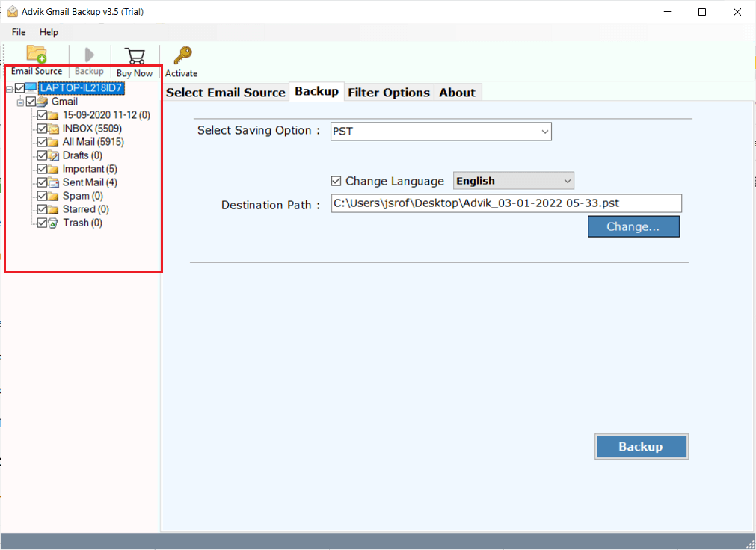Click the Starred folder icon
The image size is (756, 550).
coord(53,210)
